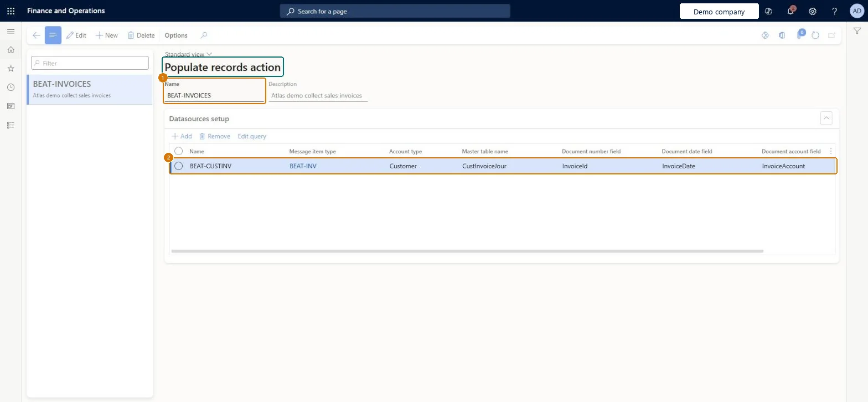Viewport: 868px width, 402px height.
Task: Click Edit in the action bar
Action: click(x=76, y=35)
